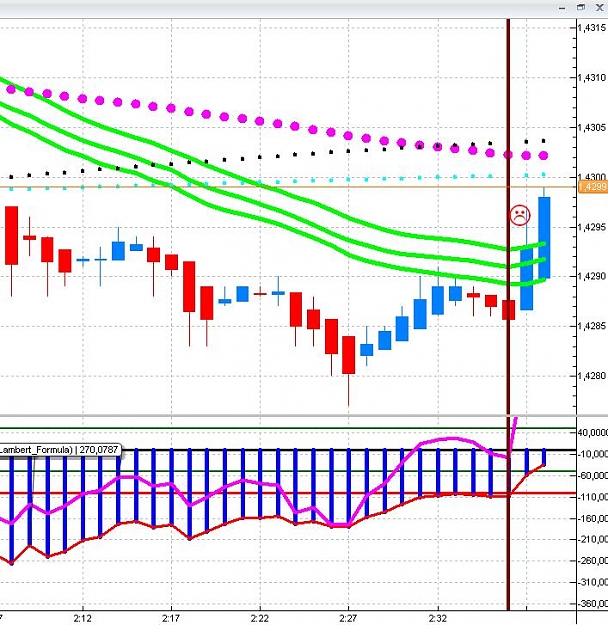
Task: Click the 1,4290 price axis label
Action: (592, 276)
